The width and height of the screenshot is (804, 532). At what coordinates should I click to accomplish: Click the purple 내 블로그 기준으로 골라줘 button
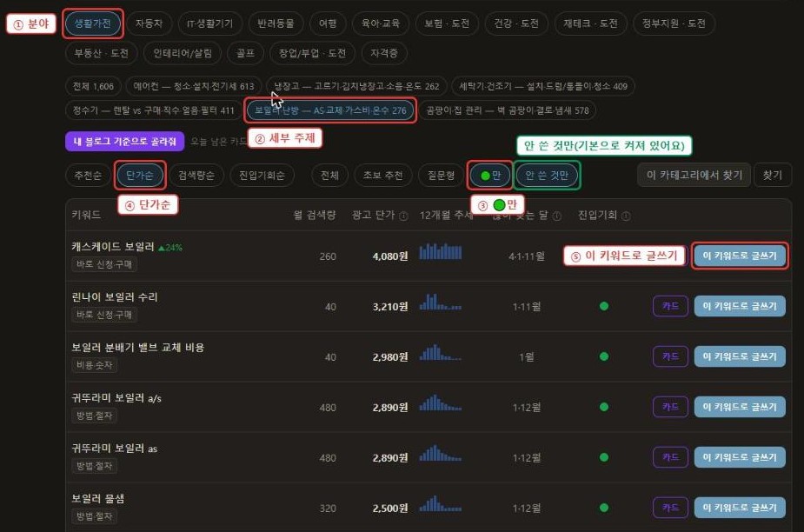tap(124, 141)
